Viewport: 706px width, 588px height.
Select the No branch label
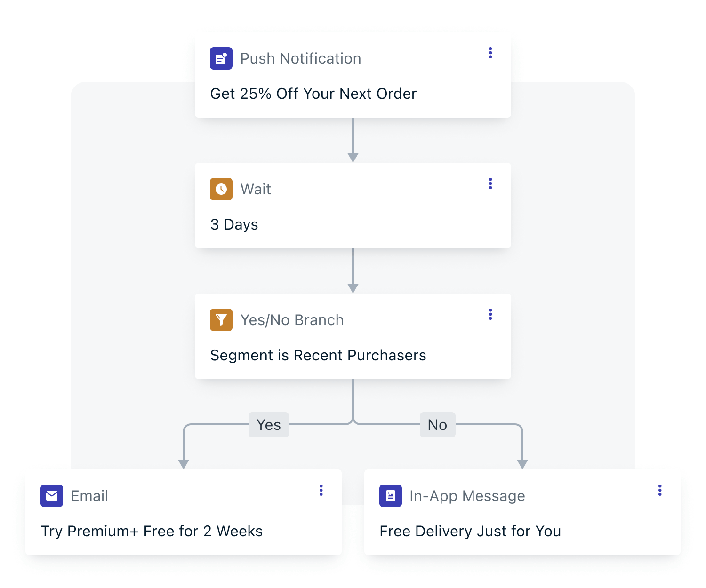coord(437,425)
